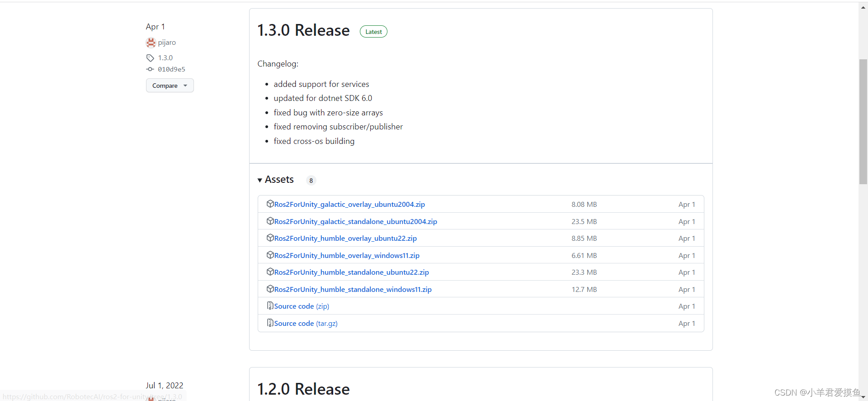This screenshot has height=401, width=868.
Task: Click the 8.08 MB size text
Action: 584,205
